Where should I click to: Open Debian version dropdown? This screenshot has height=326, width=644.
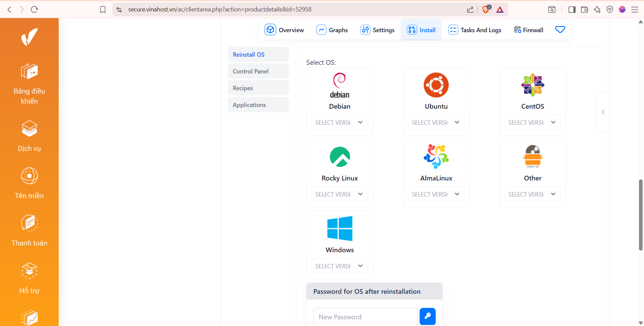tap(339, 122)
